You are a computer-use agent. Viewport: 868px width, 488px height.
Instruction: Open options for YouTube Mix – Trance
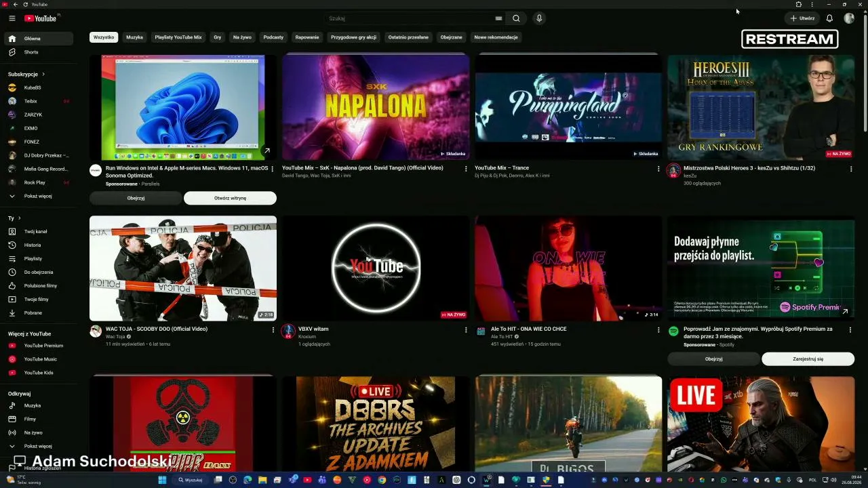(658, 169)
